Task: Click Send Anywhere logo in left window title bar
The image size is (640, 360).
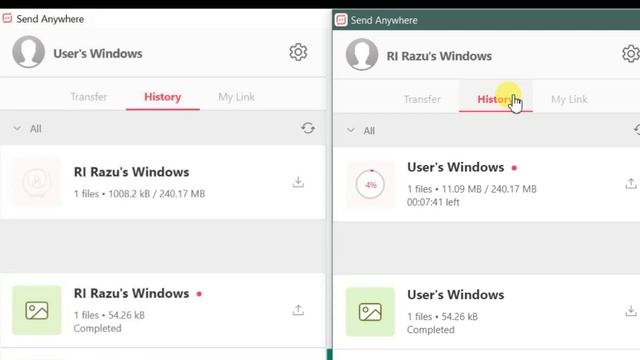Action: 7,18
